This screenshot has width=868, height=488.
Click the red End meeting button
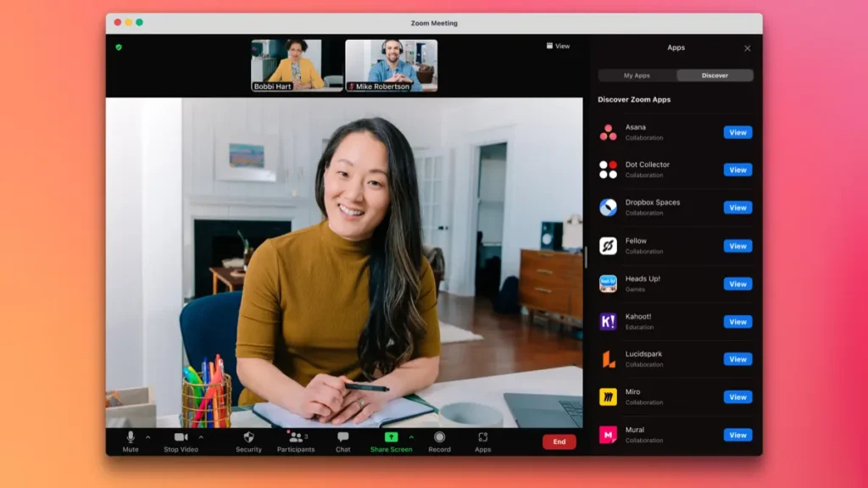click(x=559, y=441)
